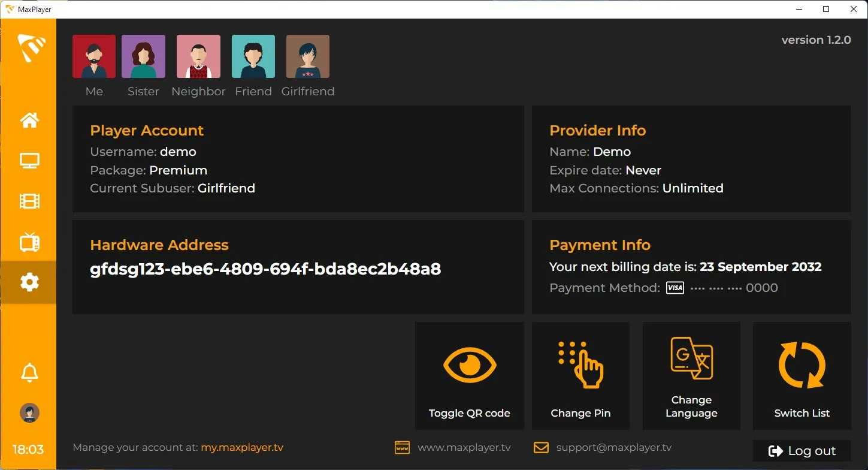Click the version 1.2.0 label
The height and width of the screenshot is (470, 868).
(816, 40)
